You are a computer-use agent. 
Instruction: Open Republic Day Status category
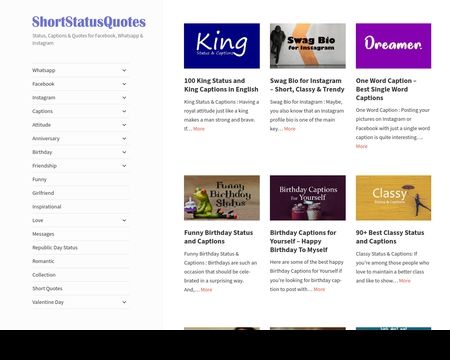pyautogui.click(x=55, y=248)
